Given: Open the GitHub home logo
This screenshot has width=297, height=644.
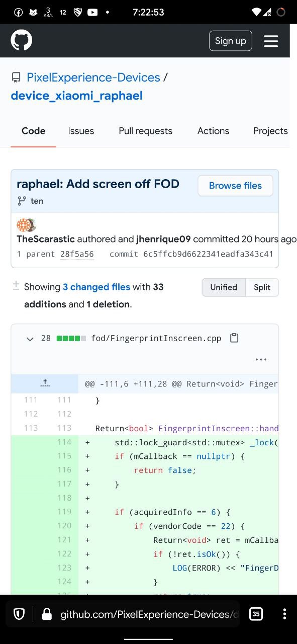Looking at the screenshot, I should [x=22, y=41].
